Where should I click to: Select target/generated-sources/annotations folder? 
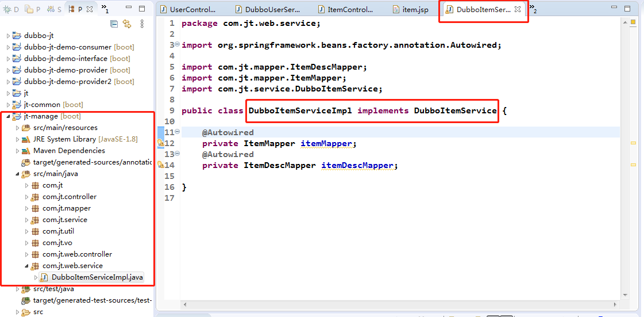(92, 162)
